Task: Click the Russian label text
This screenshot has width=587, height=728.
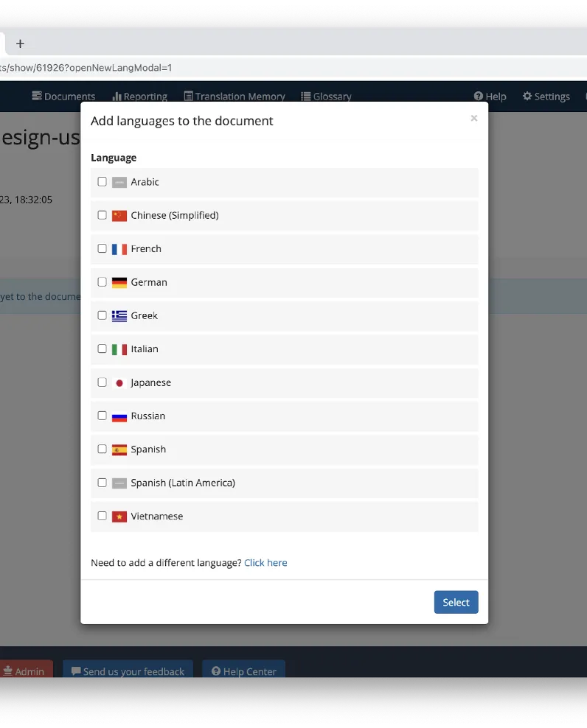Action: coord(147,416)
